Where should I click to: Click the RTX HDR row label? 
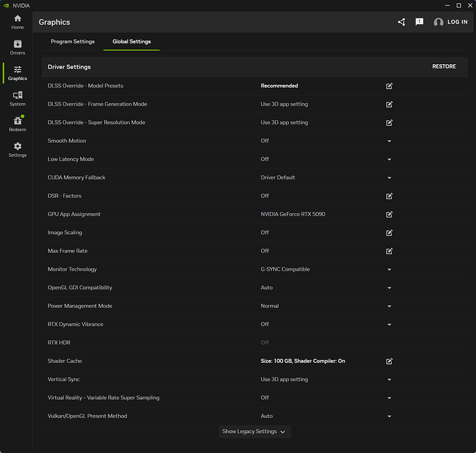59,343
